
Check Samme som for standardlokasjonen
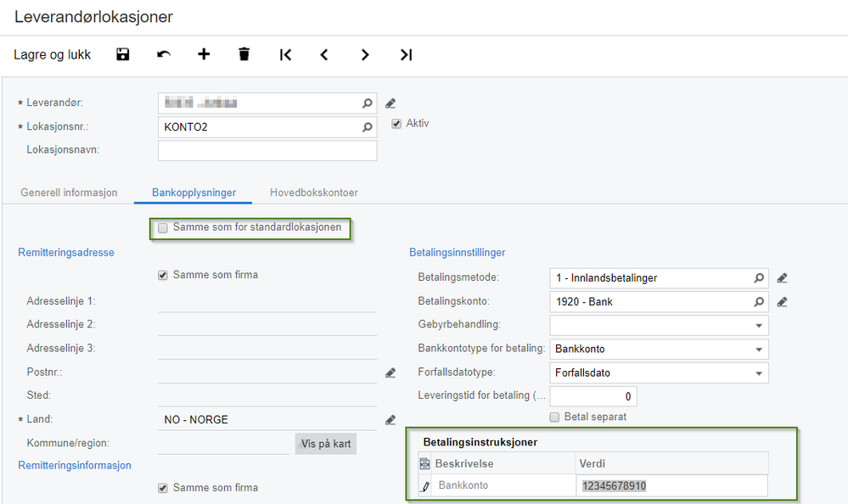pos(163,227)
